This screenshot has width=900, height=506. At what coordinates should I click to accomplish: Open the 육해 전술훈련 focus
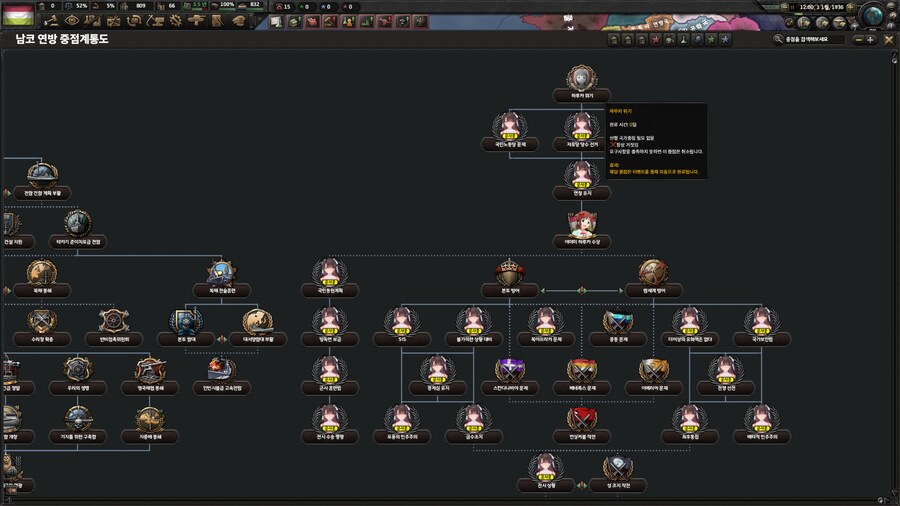click(221, 273)
